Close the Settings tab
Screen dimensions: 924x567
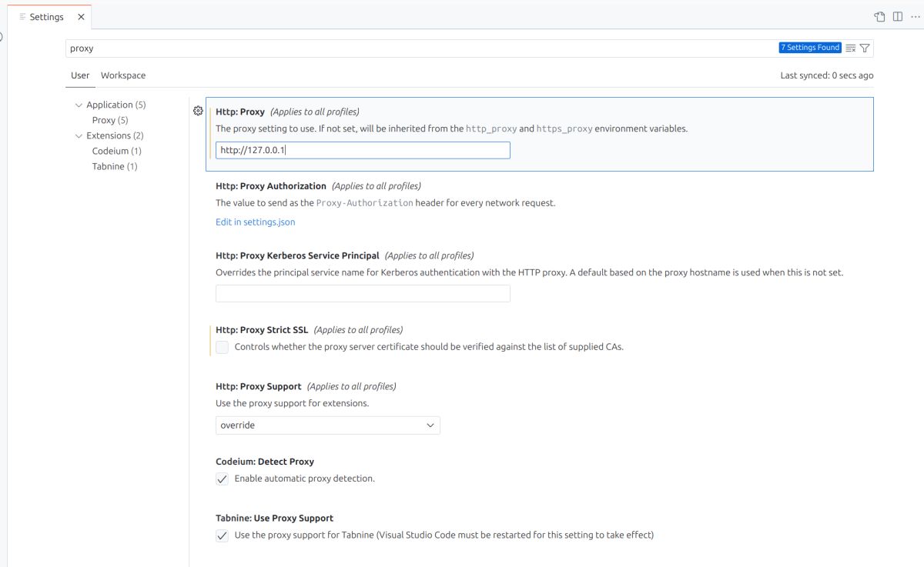pyautogui.click(x=81, y=17)
